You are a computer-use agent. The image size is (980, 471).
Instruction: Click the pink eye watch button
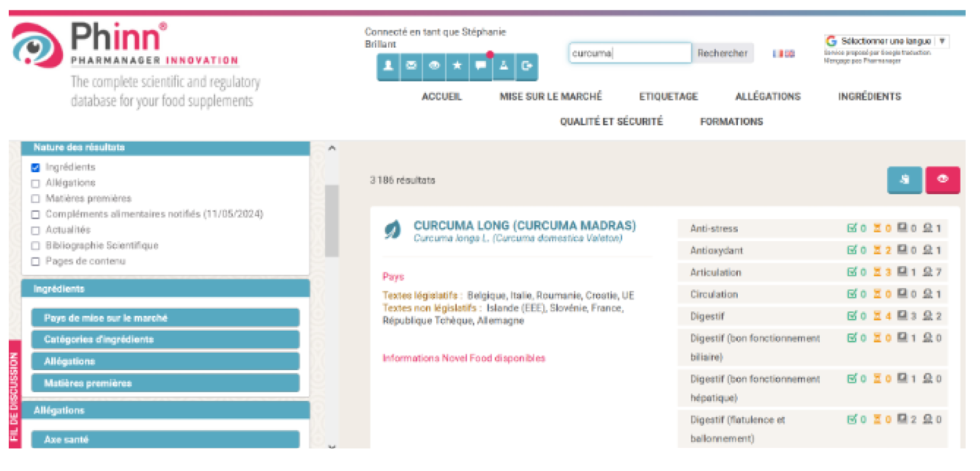(x=942, y=180)
